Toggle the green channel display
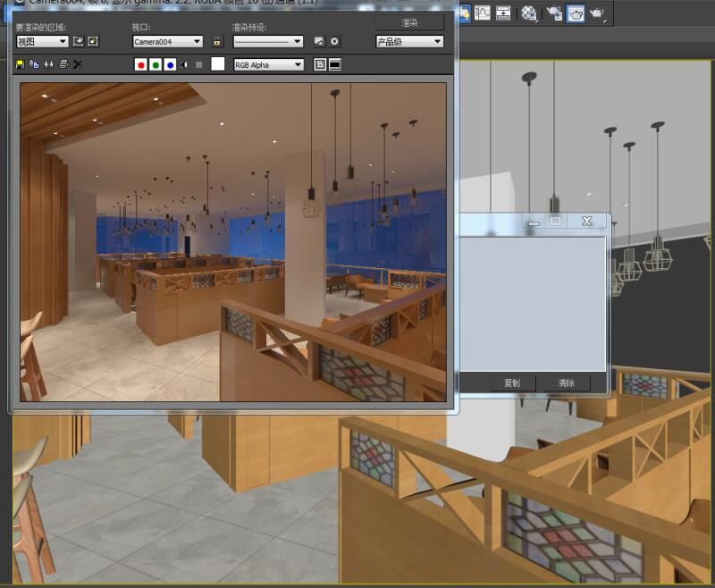This screenshot has width=715, height=588. 156,64
